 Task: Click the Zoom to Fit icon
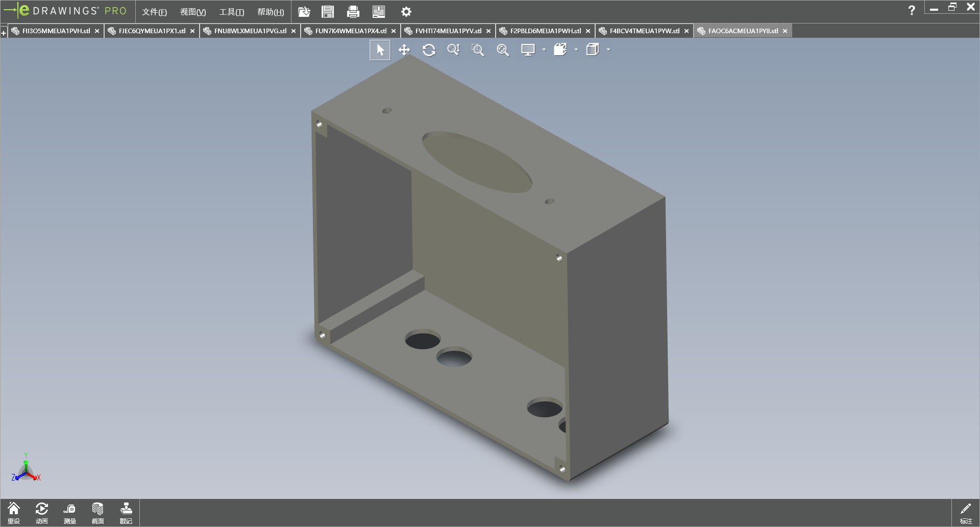(503, 50)
